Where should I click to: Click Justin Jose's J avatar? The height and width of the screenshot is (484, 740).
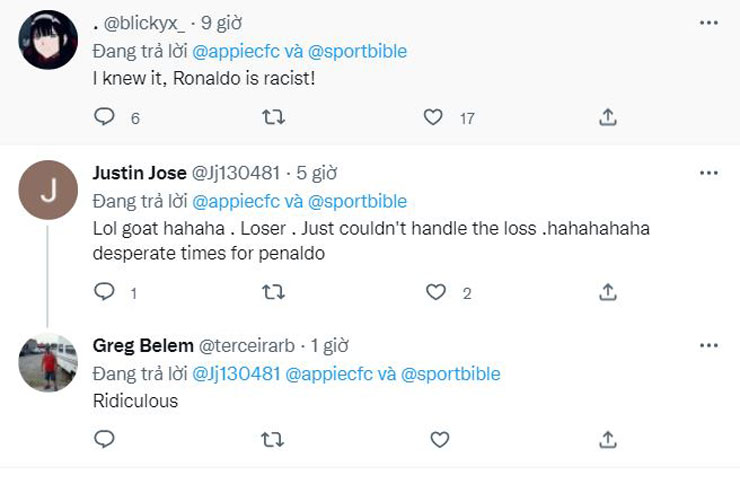(x=49, y=190)
